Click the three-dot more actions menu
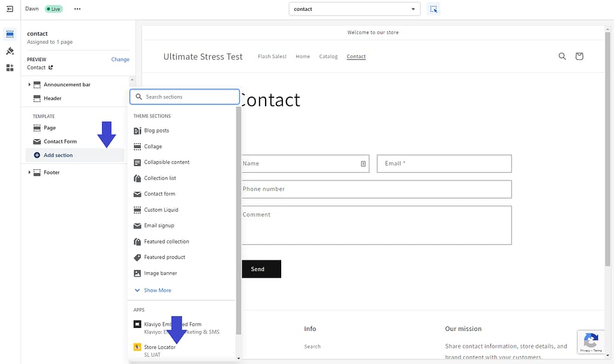This screenshot has height=364, width=614. coord(77,9)
